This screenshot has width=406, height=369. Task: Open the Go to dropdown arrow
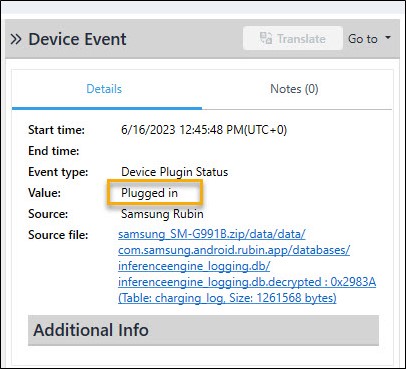pos(388,38)
